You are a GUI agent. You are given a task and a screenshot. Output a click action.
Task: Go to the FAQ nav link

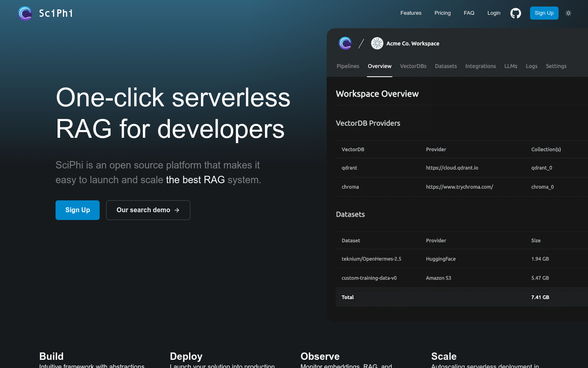(469, 13)
